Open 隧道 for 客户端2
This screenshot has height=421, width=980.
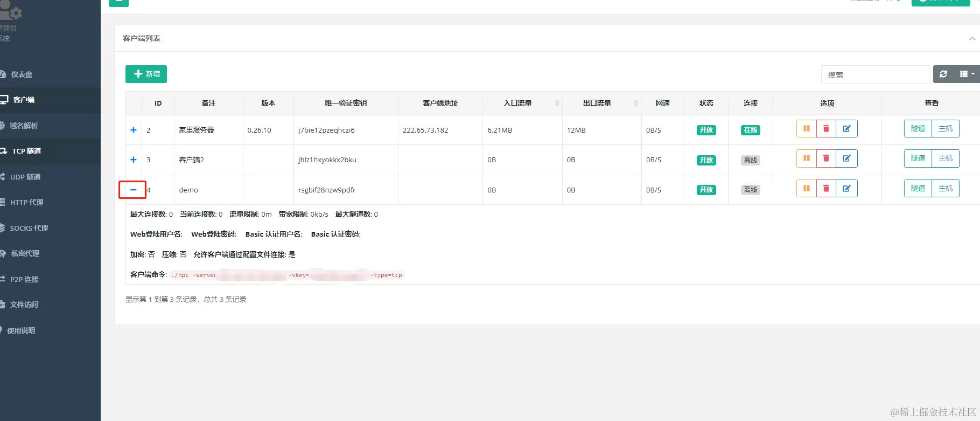tap(918, 158)
